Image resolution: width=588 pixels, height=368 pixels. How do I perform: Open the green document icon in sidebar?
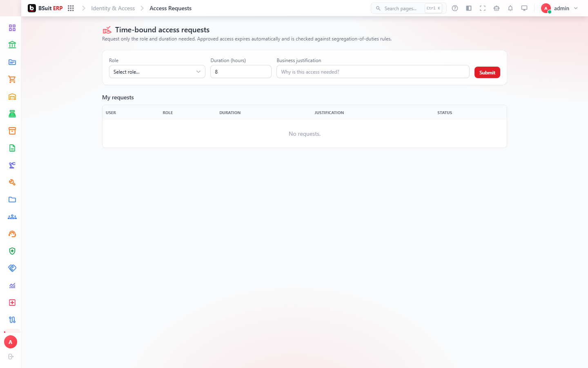12,148
